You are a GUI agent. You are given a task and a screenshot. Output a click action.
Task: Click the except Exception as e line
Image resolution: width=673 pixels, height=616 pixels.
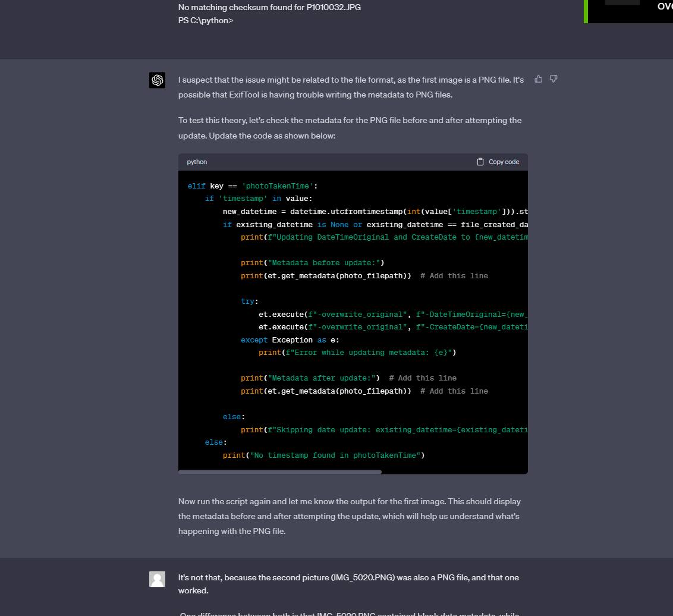[x=290, y=340]
